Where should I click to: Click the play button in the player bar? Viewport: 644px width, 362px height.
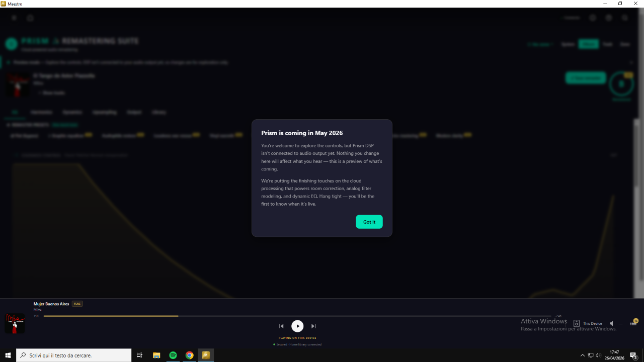[x=297, y=326]
